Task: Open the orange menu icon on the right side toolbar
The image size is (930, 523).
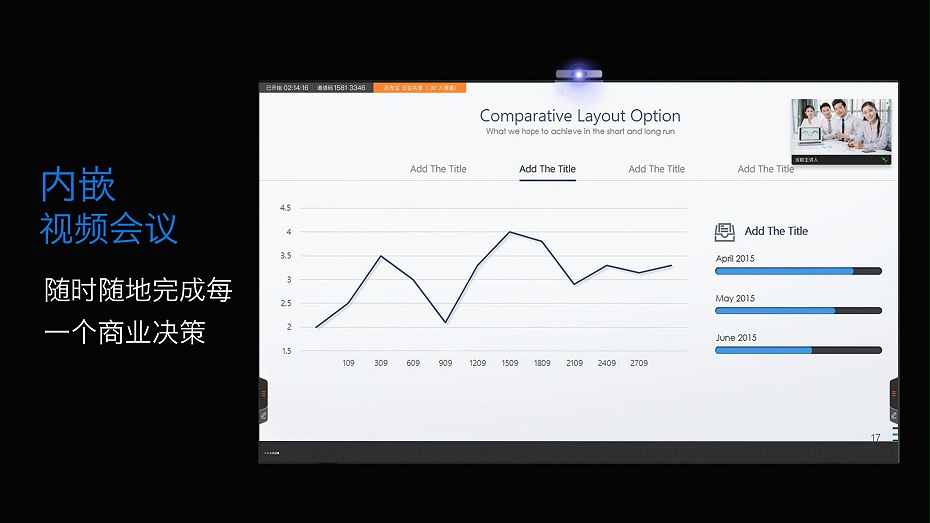Action: (x=893, y=394)
